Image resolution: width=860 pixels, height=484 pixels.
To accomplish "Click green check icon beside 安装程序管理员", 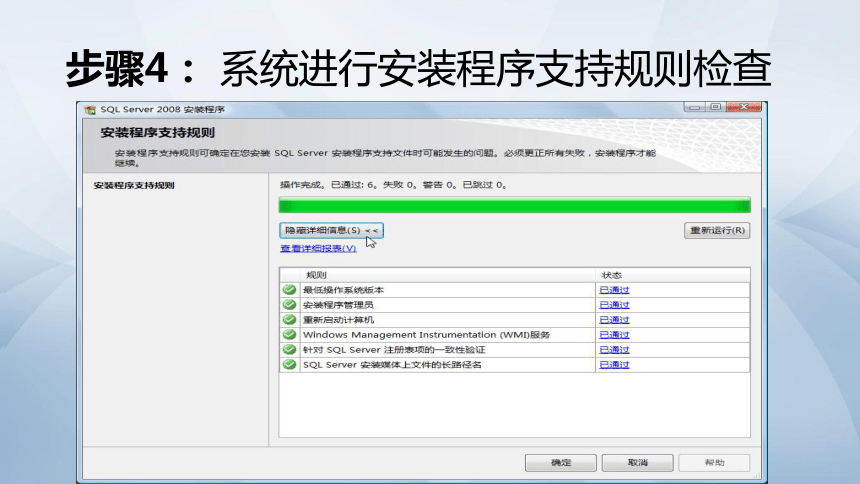I will click(290, 305).
